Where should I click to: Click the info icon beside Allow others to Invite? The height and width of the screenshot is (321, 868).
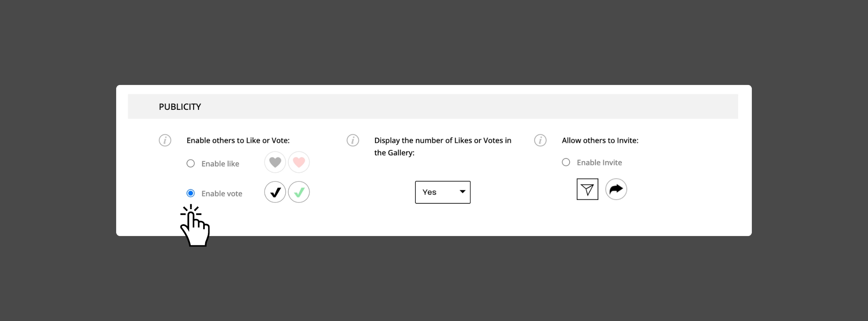[x=540, y=140]
